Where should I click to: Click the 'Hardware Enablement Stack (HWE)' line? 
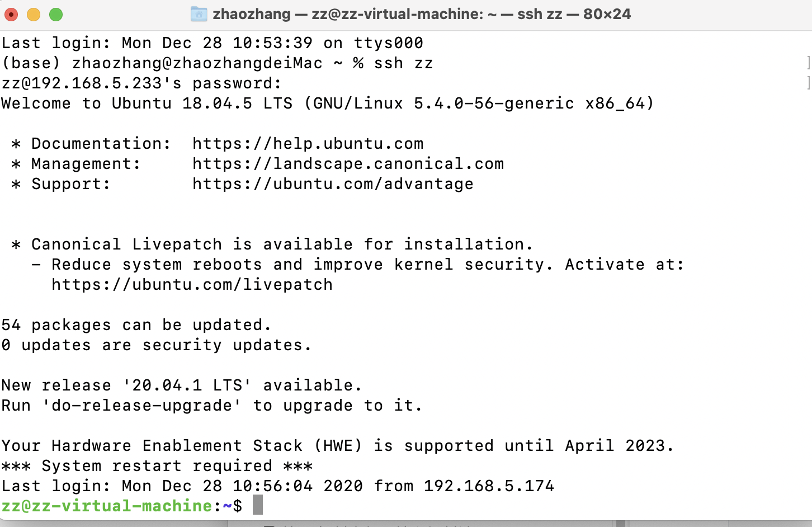337,446
